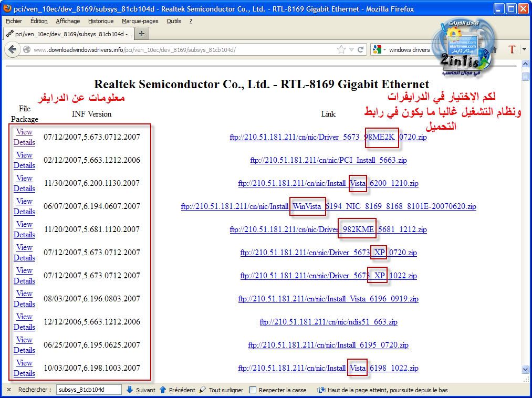View Details for INF 10/03/2007,6.198.1003.2007
Image resolution: width=532 pixels, height=398 pixels.
(x=25, y=368)
